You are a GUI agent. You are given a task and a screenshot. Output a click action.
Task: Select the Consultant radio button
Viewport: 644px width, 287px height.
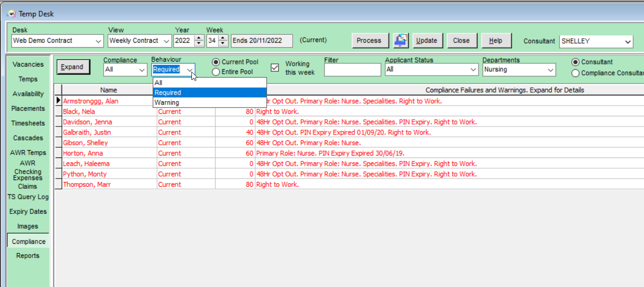tap(576, 62)
